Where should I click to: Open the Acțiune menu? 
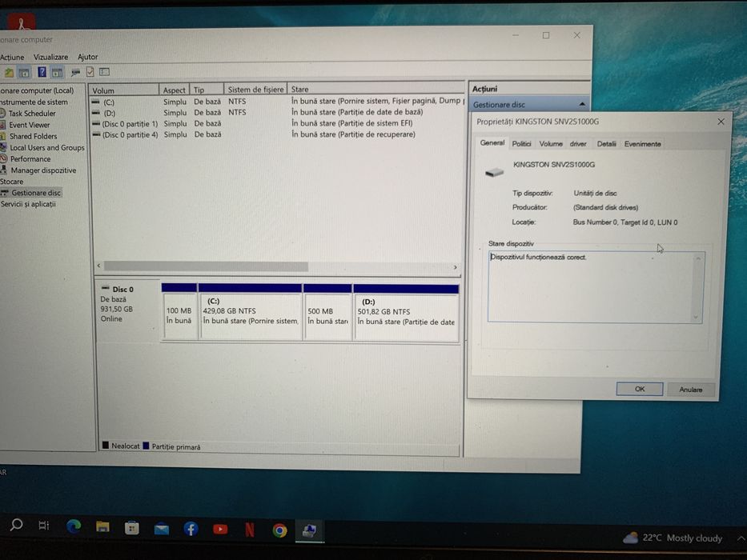pos(12,57)
